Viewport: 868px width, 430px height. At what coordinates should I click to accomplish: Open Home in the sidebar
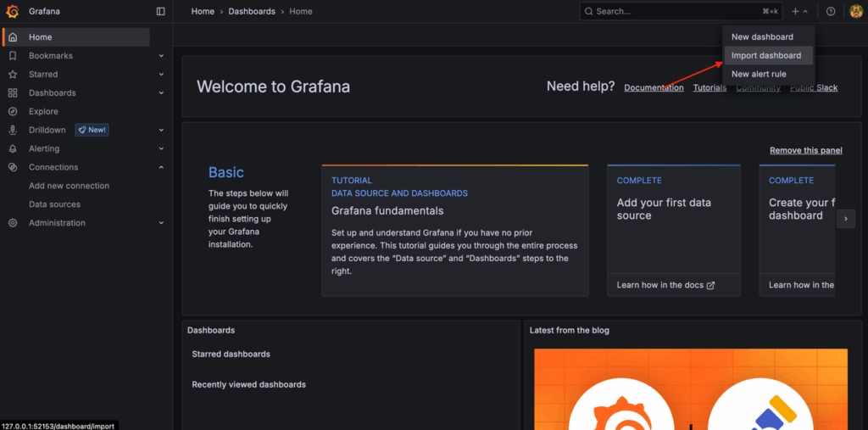coord(75,37)
